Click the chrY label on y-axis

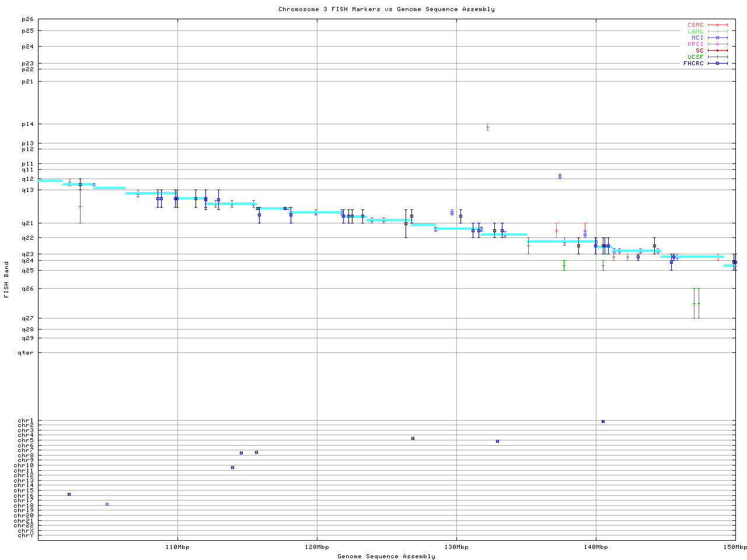[x=26, y=535]
